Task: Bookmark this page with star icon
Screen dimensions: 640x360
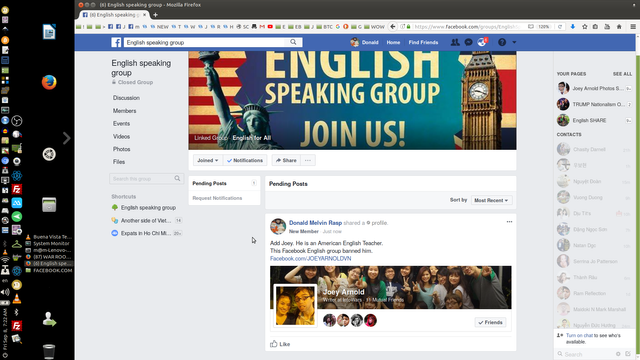Action: (584, 27)
